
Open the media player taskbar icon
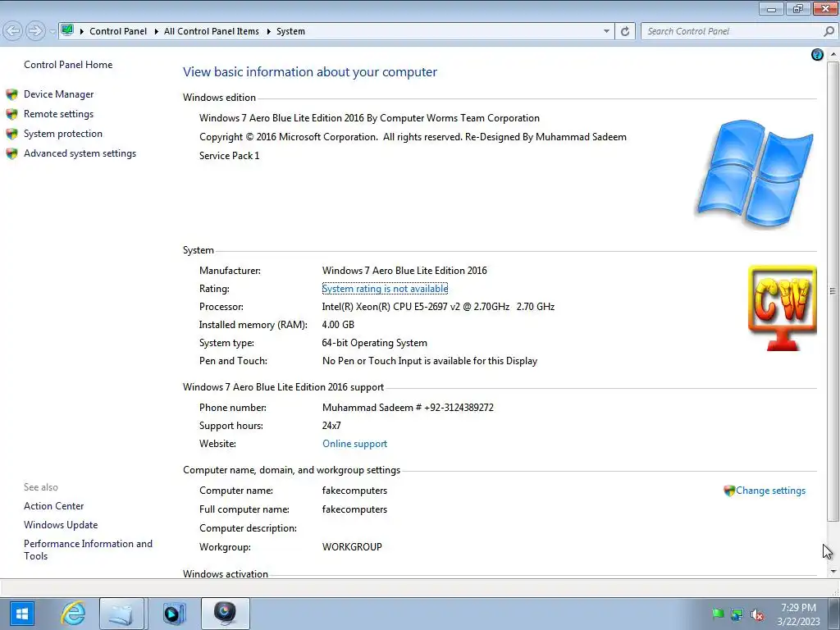tap(174, 614)
